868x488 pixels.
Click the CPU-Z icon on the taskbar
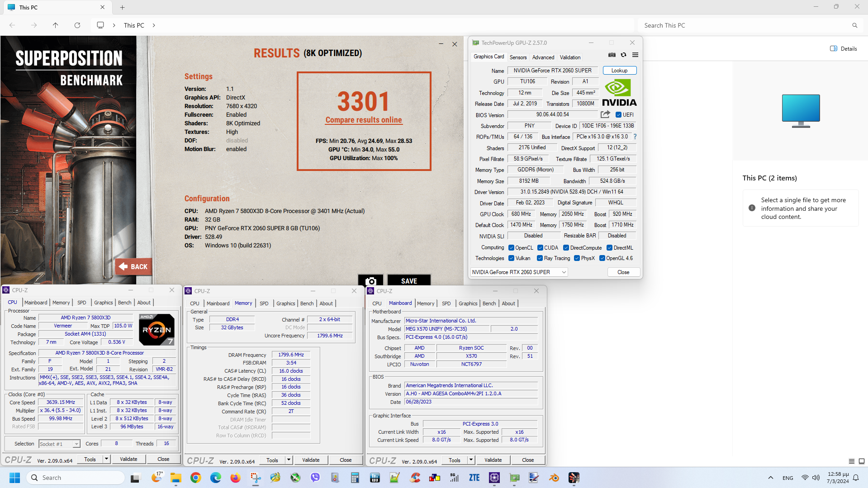(x=494, y=478)
